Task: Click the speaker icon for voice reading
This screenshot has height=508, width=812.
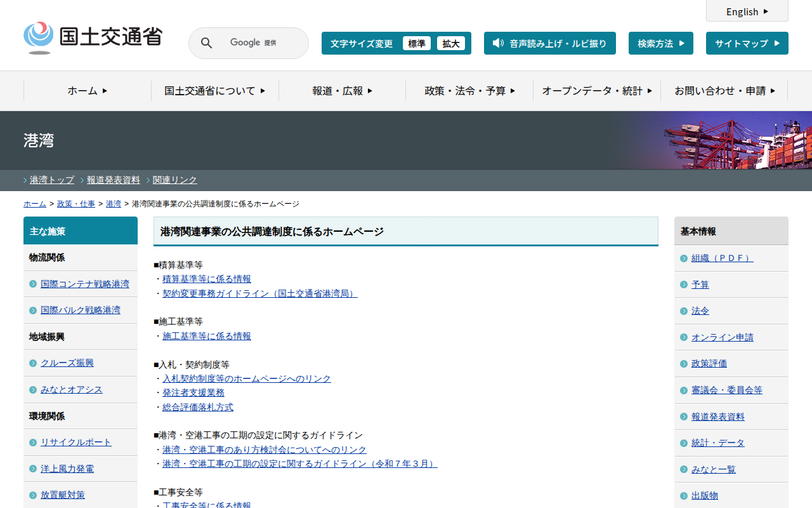Action: 498,43
